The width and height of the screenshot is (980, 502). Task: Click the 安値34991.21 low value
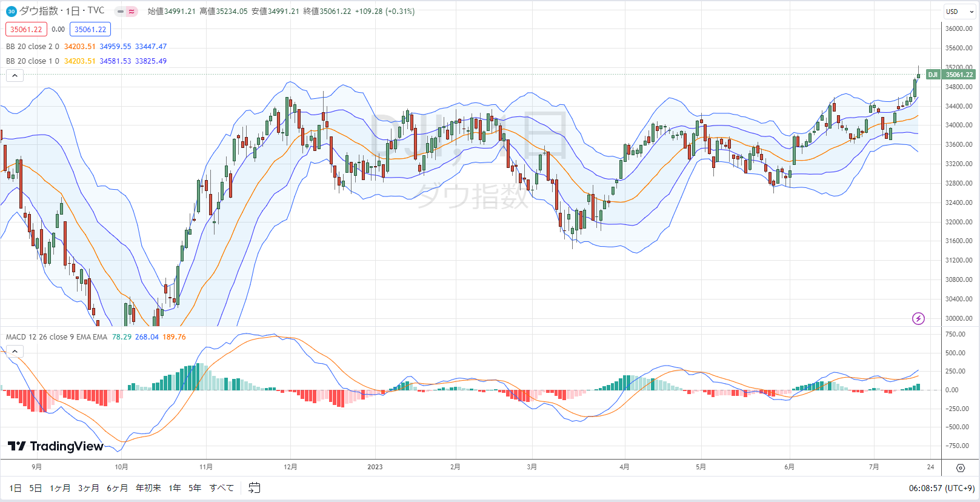click(275, 12)
